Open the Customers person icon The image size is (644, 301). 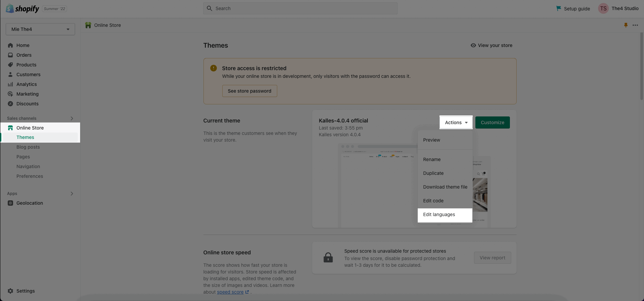coord(10,74)
